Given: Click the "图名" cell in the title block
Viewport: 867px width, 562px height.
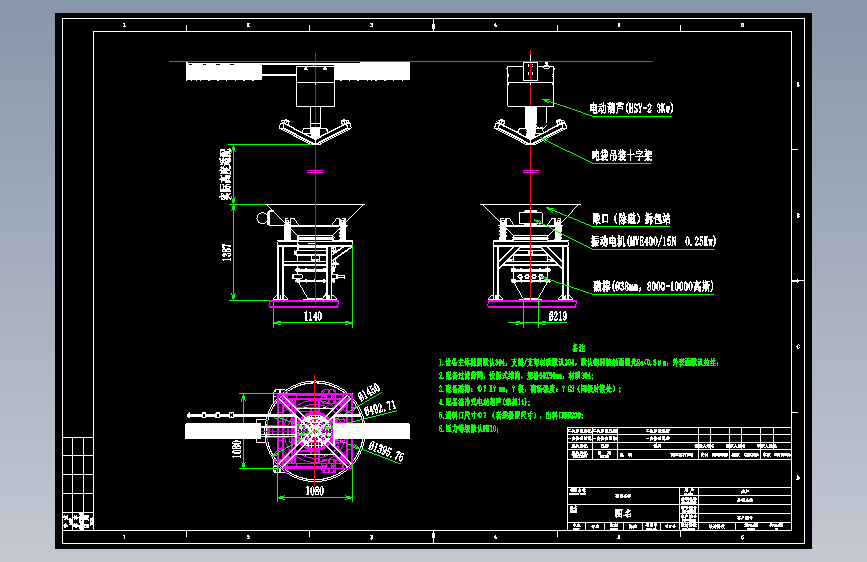Looking at the screenshot, I should coord(623,513).
